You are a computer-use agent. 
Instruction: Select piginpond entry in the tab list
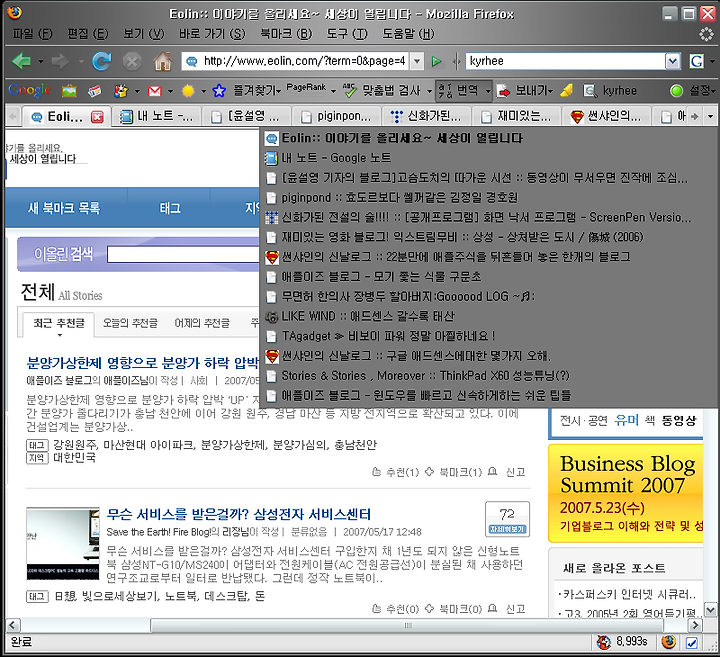coord(489,197)
